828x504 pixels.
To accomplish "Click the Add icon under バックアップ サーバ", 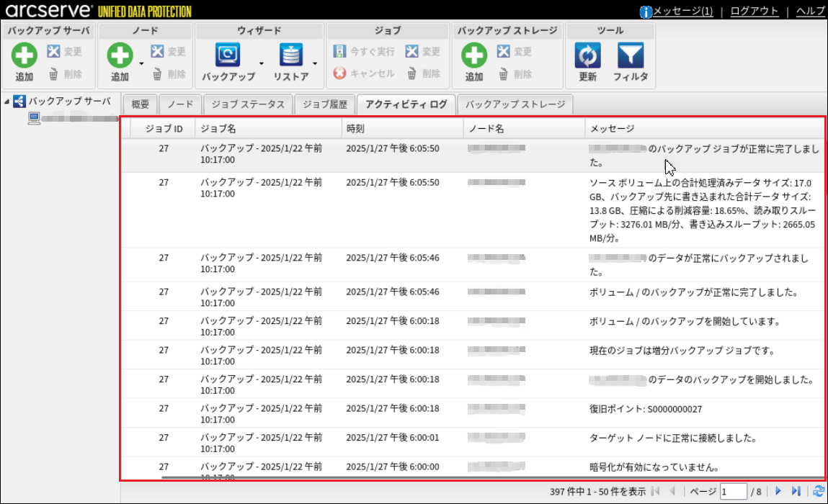I will pos(25,55).
